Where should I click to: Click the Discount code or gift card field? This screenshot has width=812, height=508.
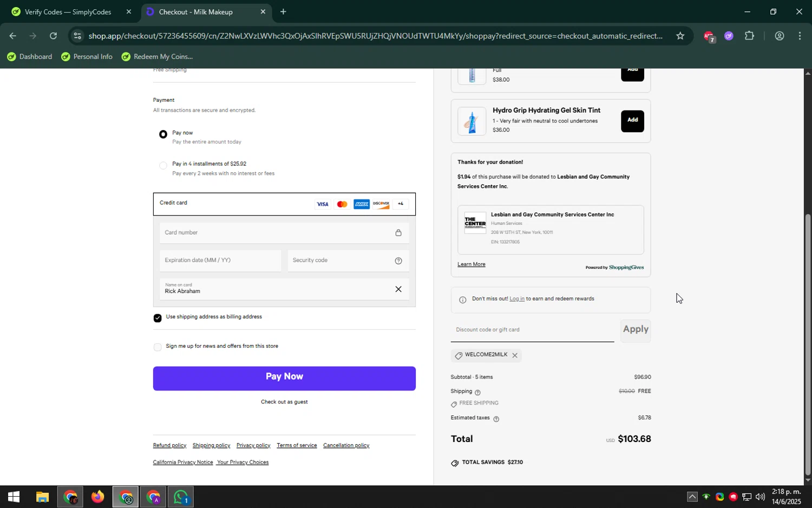point(532,330)
